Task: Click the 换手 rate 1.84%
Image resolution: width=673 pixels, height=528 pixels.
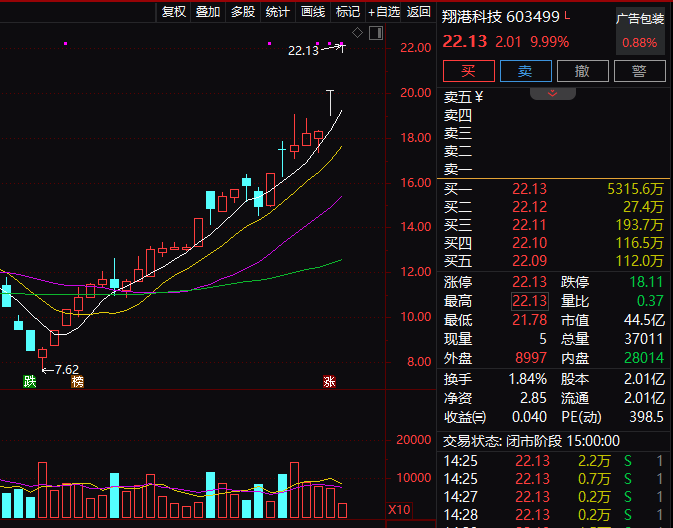Action: coord(527,379)
